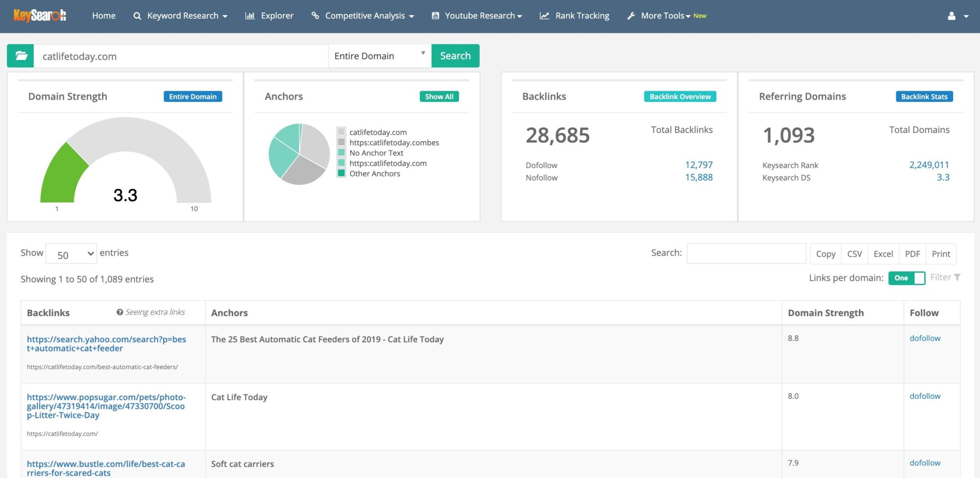Go to Home in navigation
Screen dimensions: 980x478
[x=104, y=16]
